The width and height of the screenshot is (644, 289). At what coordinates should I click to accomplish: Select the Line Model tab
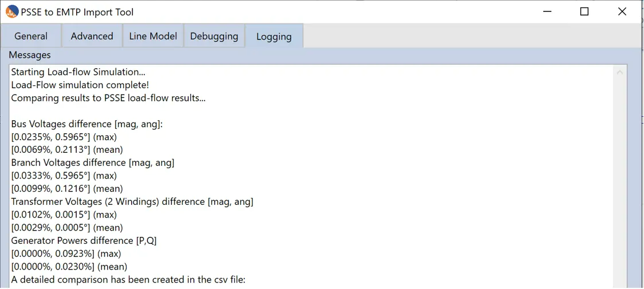pyautogui.click(x=153, y=36)
